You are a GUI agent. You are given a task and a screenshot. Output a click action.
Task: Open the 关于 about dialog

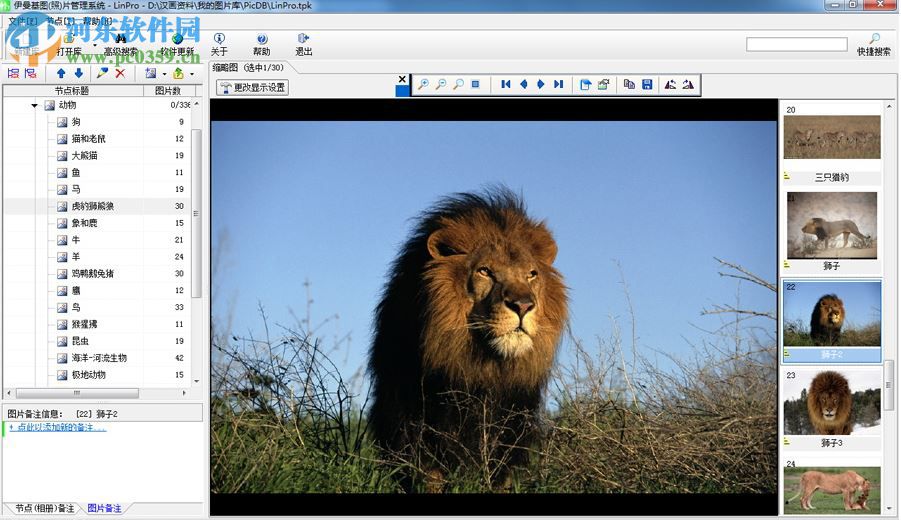219,44
